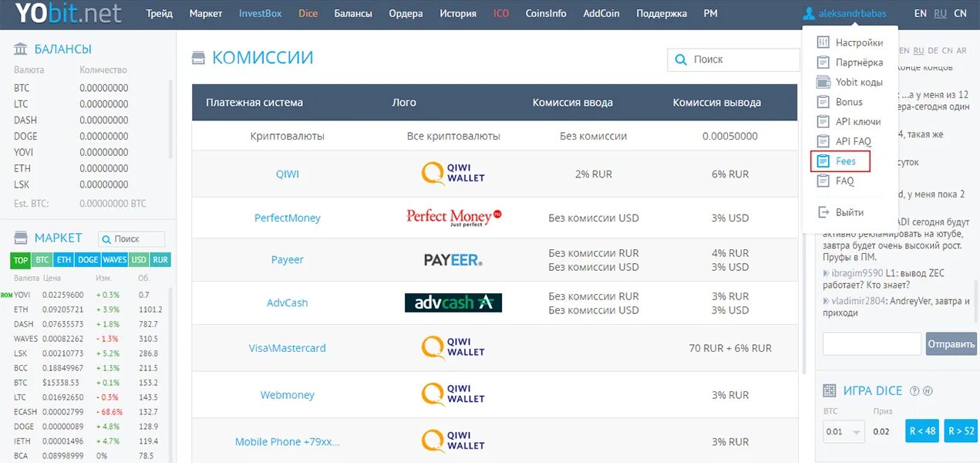
Task: Toggle the WAVES market filter tab
Action: pyautogui.click(x=114, y=260)
